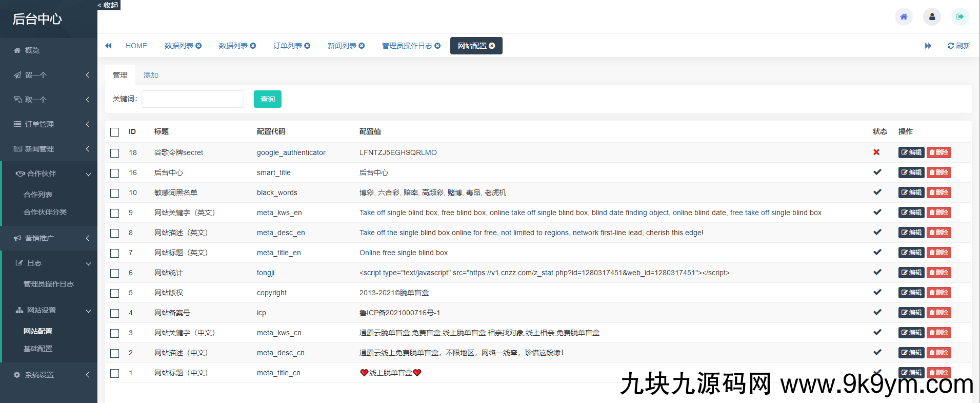This screenshot has width=980, height=403.
Task: Edit the google_authenticator row
Action: tap(911, 152)
